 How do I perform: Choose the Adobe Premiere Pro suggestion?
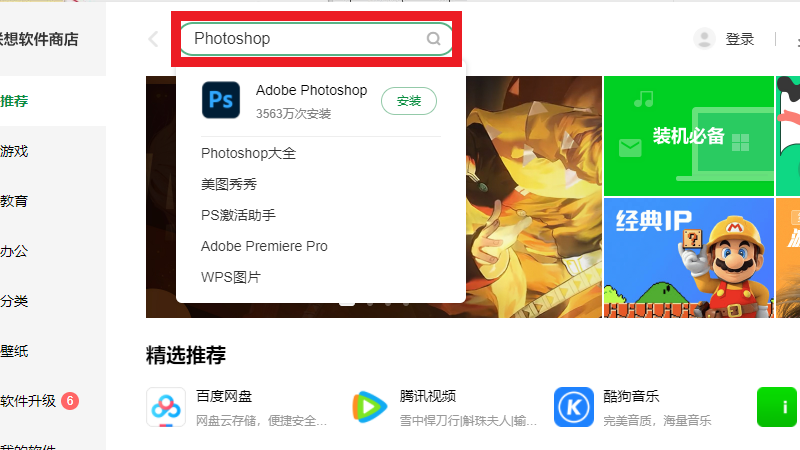pyautogui.click(x=264, y=246)
